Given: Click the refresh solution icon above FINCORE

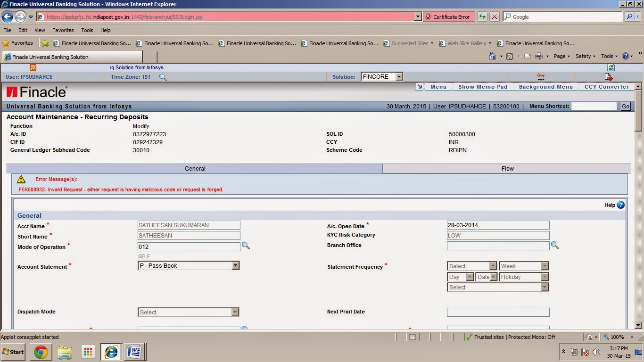Looking at the screenshot, I should coord(611,68).
